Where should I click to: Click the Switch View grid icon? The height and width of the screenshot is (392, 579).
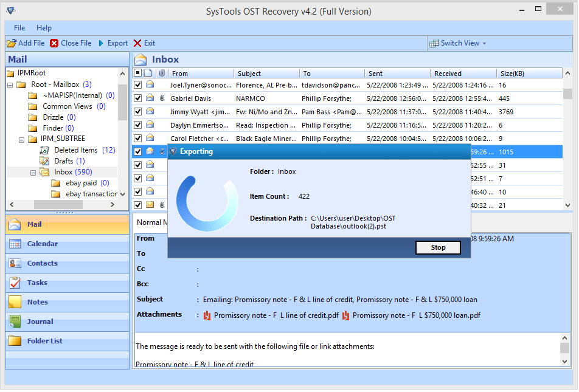tap(434, 44)
